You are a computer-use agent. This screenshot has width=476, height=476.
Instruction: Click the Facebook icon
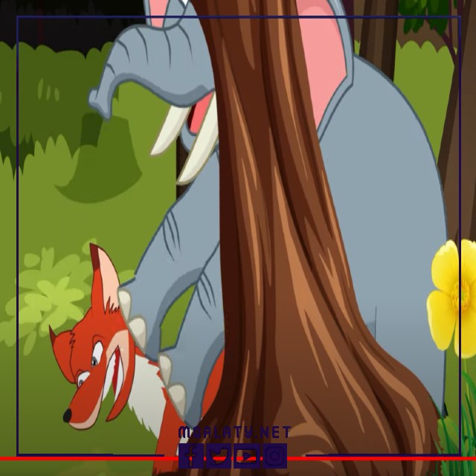tap(190, 456)
